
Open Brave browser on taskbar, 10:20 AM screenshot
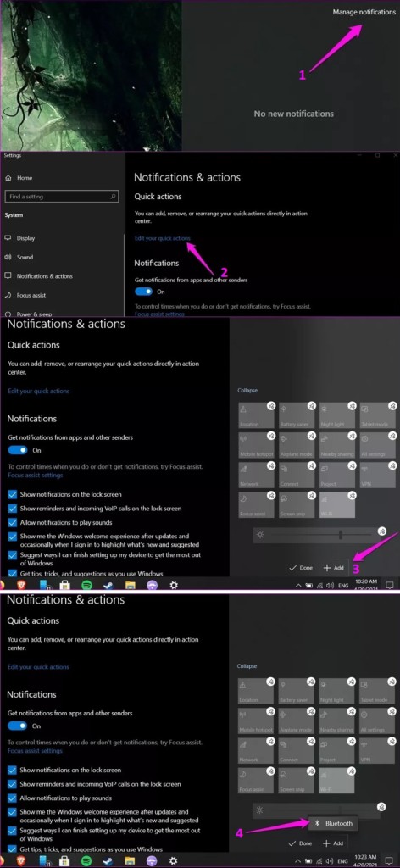(21, 585)
